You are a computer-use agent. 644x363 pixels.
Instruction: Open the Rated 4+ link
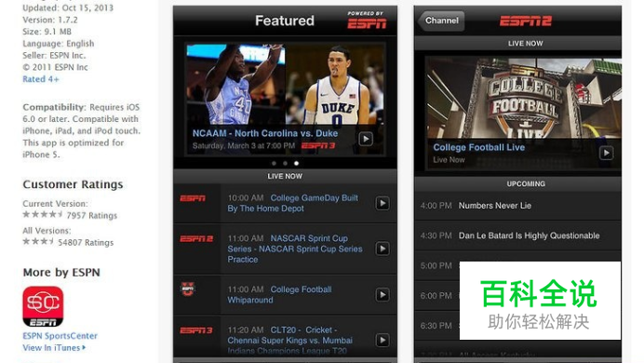(41, 79)
